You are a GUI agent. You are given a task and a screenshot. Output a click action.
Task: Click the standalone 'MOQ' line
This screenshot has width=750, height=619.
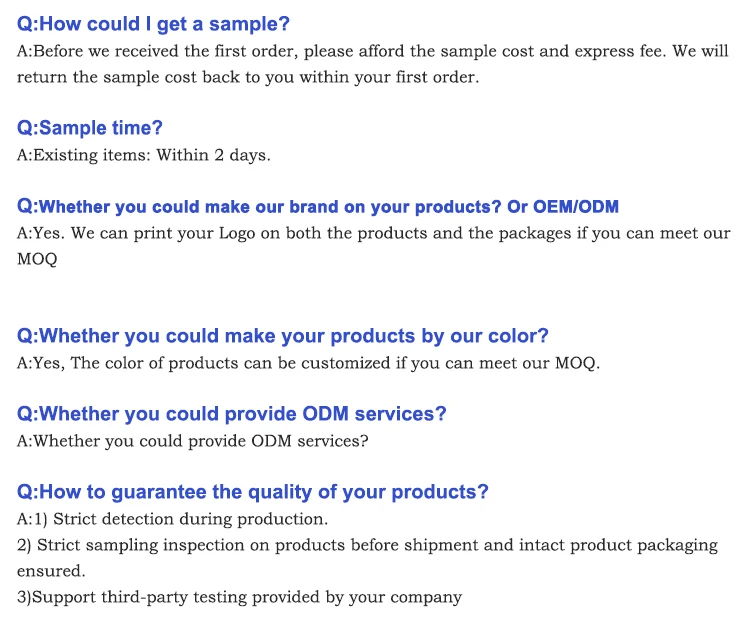[37, 259]
